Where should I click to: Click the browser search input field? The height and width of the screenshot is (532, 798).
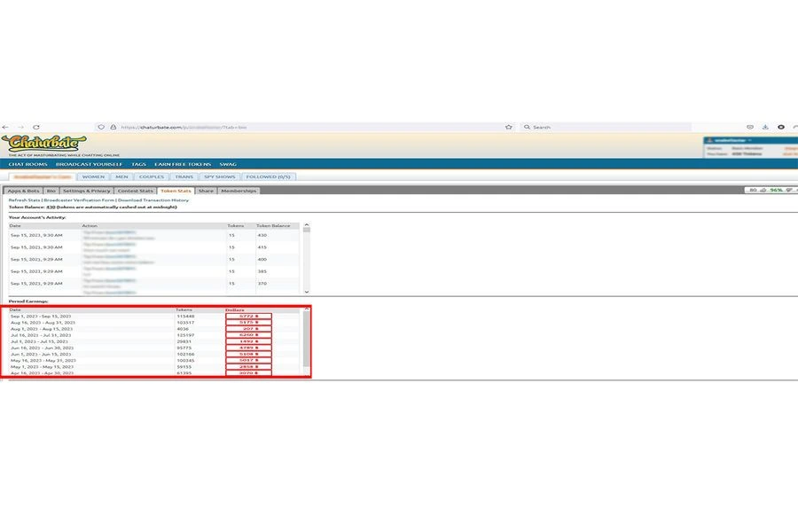pos(603,127)
